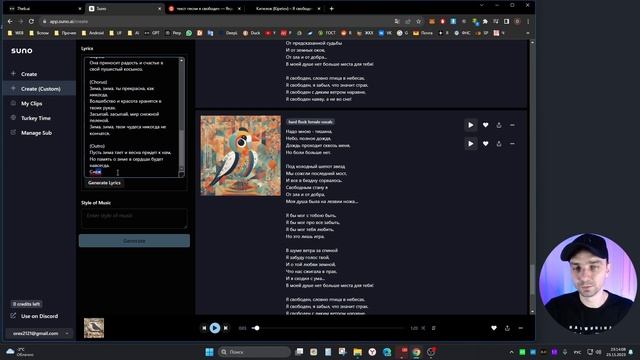Select Create (Custom) in the sidebar
Viewport: 640px width, 360px height.
point(39,89)
